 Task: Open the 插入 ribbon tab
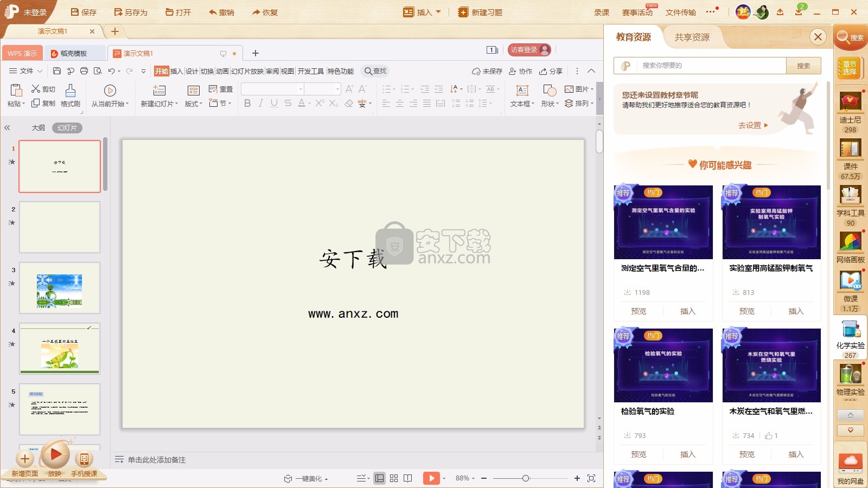[x=177, y=71]
